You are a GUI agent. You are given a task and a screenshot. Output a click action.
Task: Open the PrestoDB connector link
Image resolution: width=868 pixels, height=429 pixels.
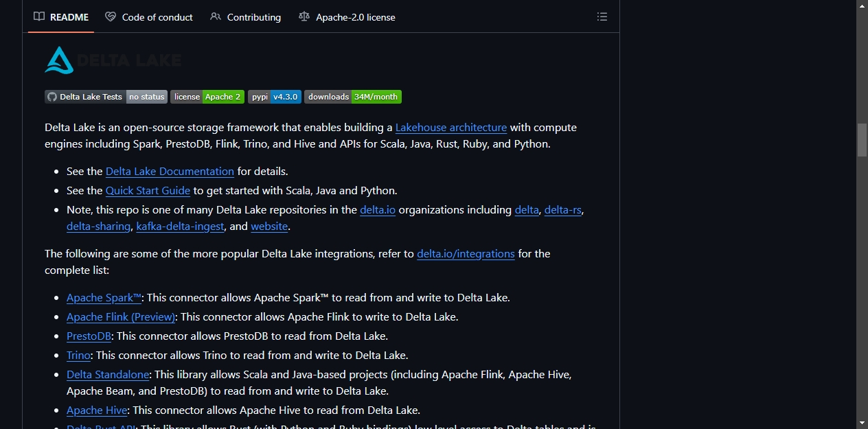click(89, 336)
